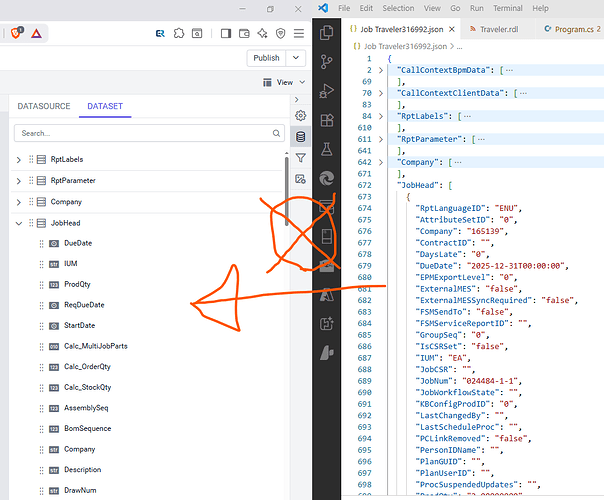Open VS Code Source Control view
This screenshot has width=604, height=500.
pos(326,62)
